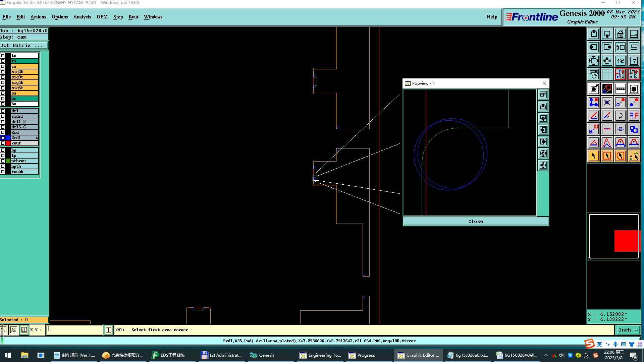The width and height of the screenshot is (644, 362).
Task: Open the Inch units dropdown
Action: (x=628, y=330)
